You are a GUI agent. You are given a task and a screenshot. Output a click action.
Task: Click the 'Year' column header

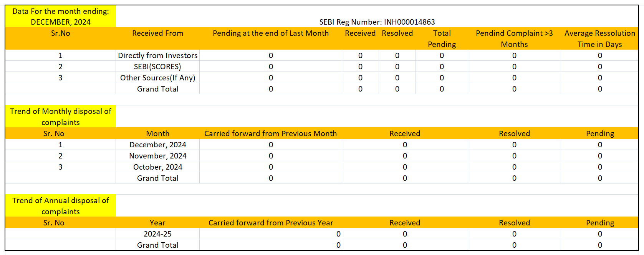click(x=157, y=223)
